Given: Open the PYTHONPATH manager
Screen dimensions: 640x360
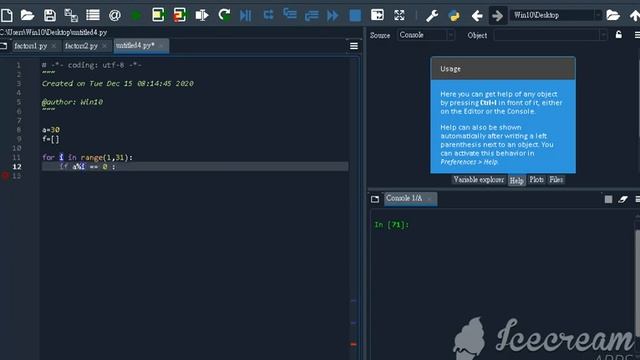Looking at the screenshot, I should click(454, 16).
